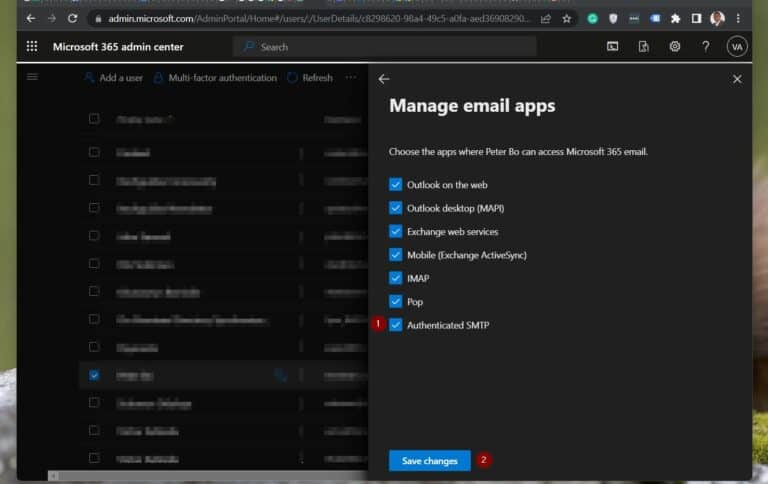Viewport: 768px width, 484px height.
Task: Refresh the users list
Action: 310,78
